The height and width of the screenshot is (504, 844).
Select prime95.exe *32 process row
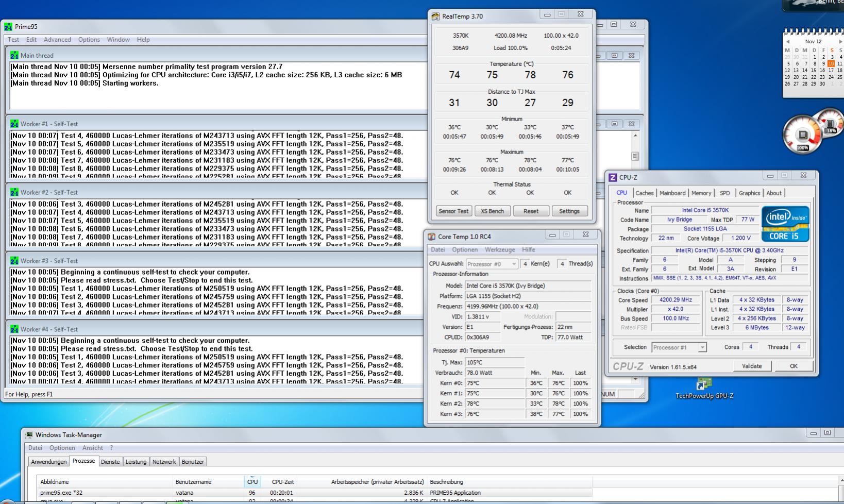pyautogui.click(x=315, y=493)
